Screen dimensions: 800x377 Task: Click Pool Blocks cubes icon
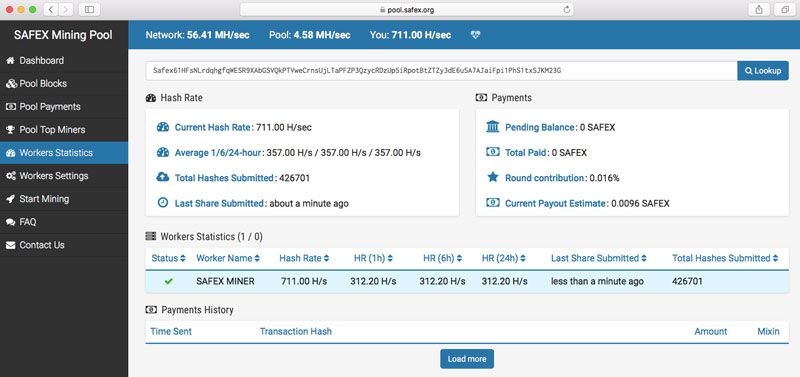tap(11, 84)
